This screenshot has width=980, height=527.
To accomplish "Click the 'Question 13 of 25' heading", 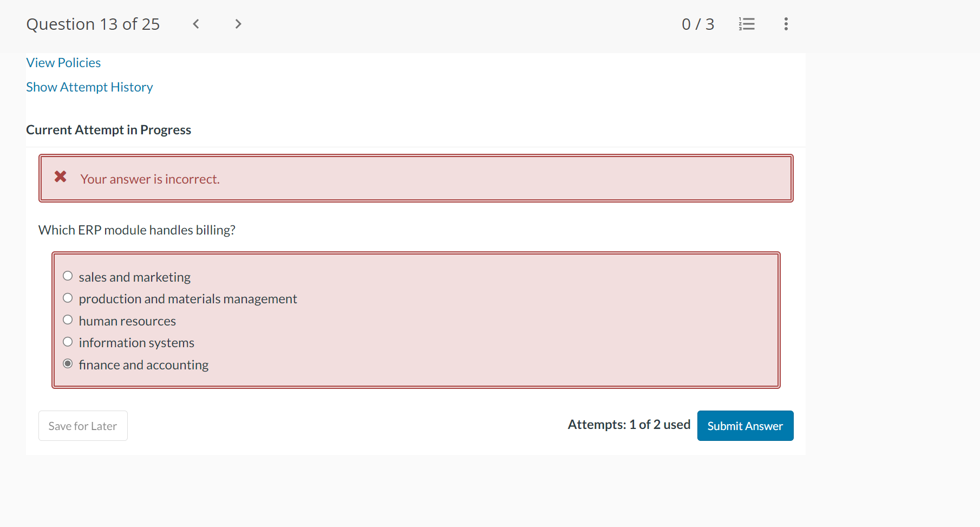I will pyautogui.click(x=93, y=24).
